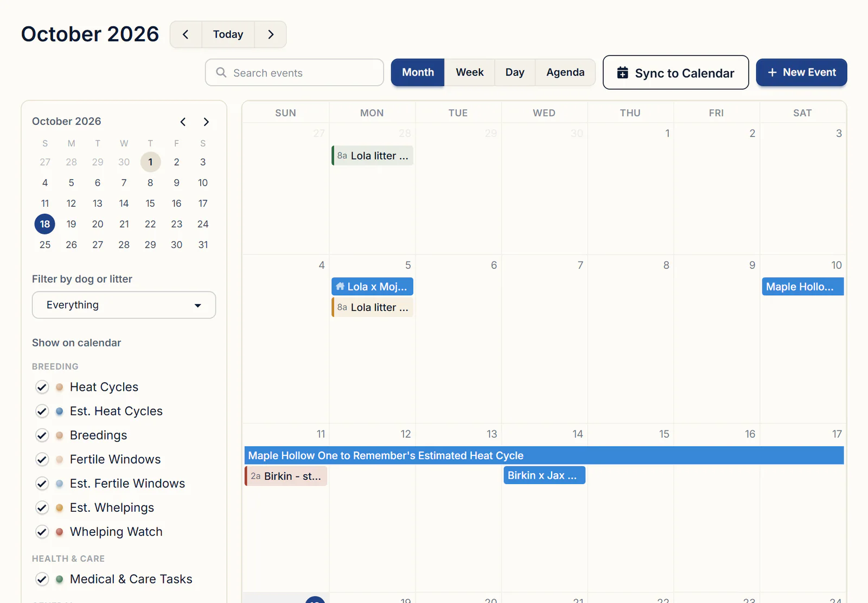Create a New Event

802,72
